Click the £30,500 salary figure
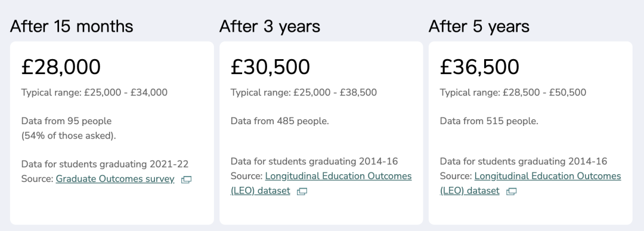This screenshot has height=231, width=644. pyautogui.click(x=270, y=67)
